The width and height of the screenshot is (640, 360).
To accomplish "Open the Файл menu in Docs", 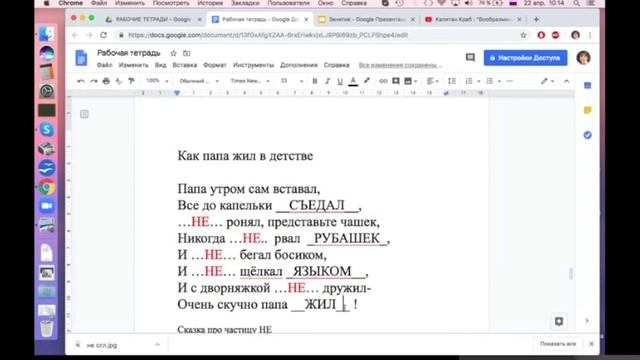I will coord(104,65).
